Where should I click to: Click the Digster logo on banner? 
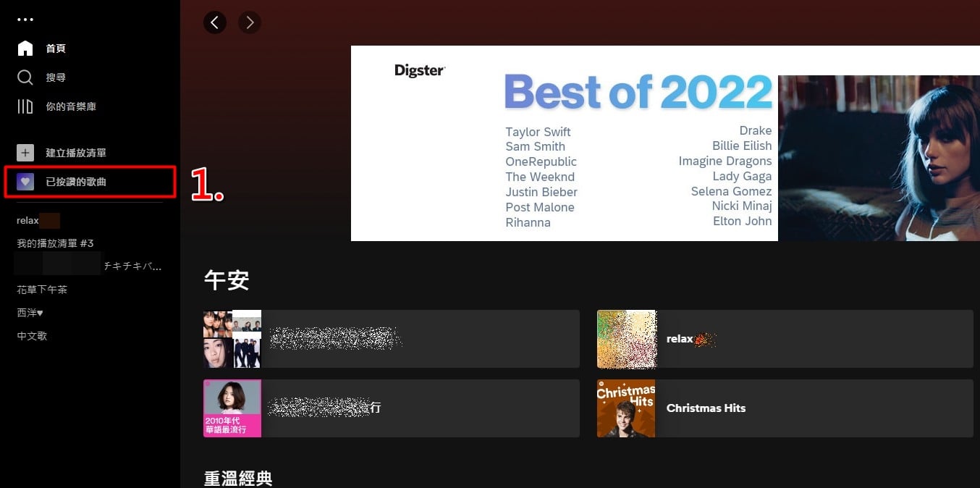point(420,70)
